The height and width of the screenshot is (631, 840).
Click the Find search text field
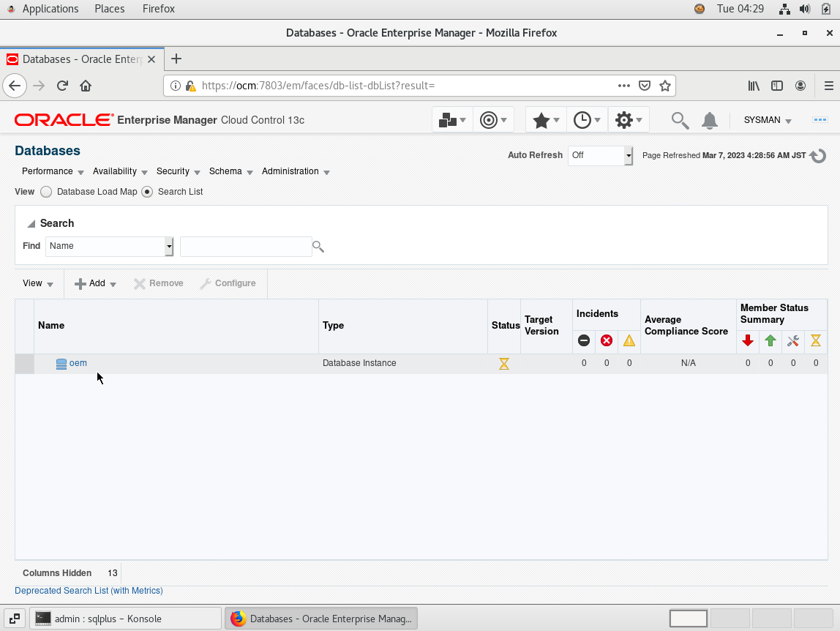(246, 246)
